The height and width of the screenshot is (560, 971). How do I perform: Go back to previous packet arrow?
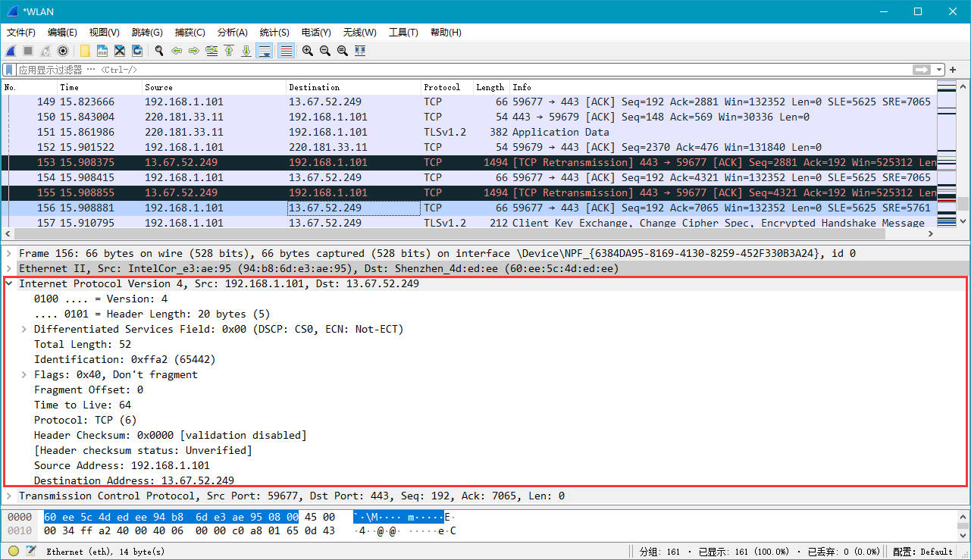177,51
